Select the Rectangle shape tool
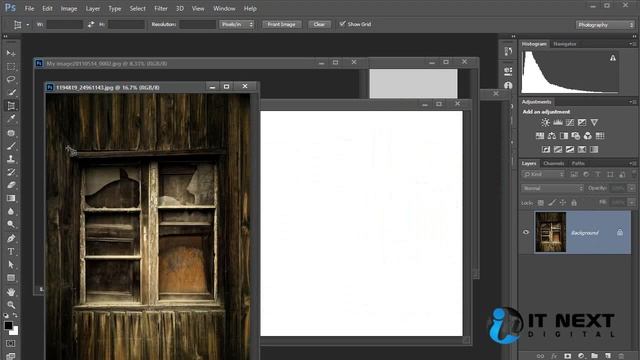The image size is (640, 360). 11,278
